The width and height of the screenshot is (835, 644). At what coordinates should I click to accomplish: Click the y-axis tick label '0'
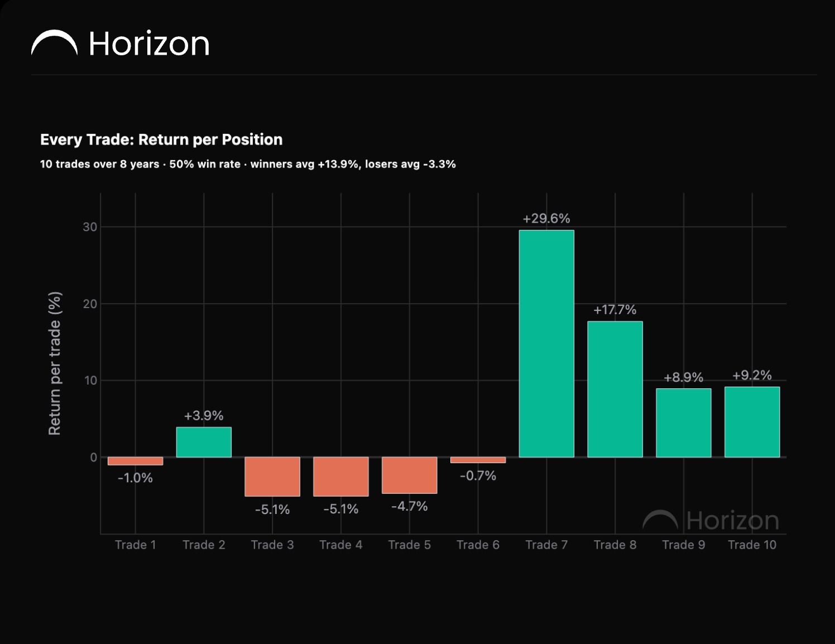[94, 458]
